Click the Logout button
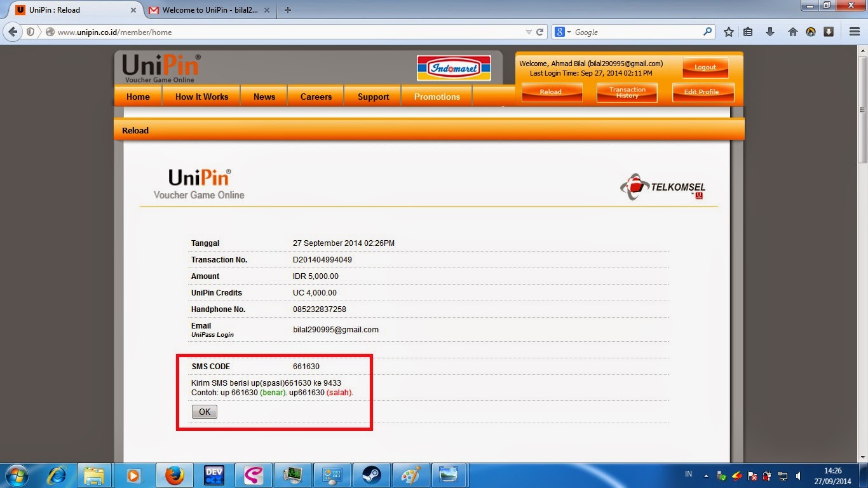The image size is (868, 488). point(705,67)
